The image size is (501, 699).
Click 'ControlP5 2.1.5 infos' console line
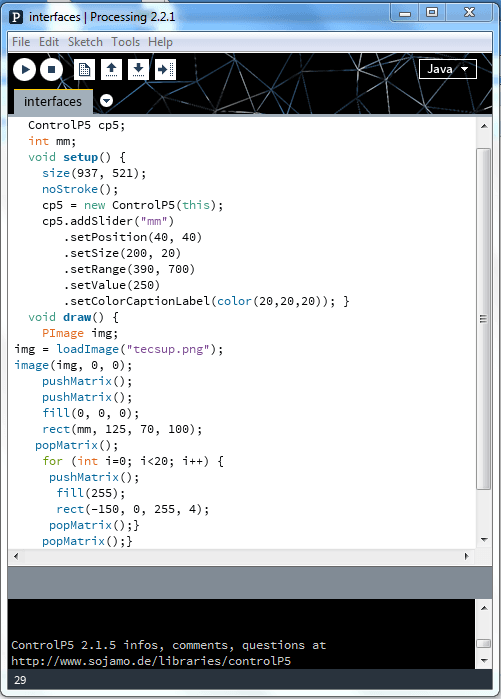coord(168,645)
